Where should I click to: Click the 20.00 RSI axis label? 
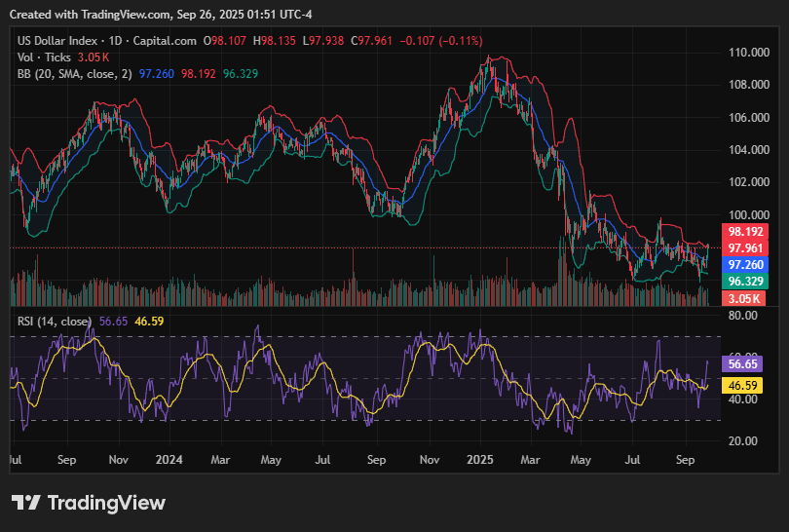pos(742,441)
